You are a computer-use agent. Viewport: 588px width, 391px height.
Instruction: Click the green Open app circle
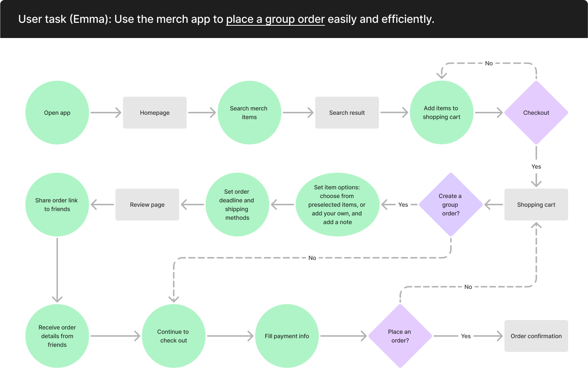(57, 113)
